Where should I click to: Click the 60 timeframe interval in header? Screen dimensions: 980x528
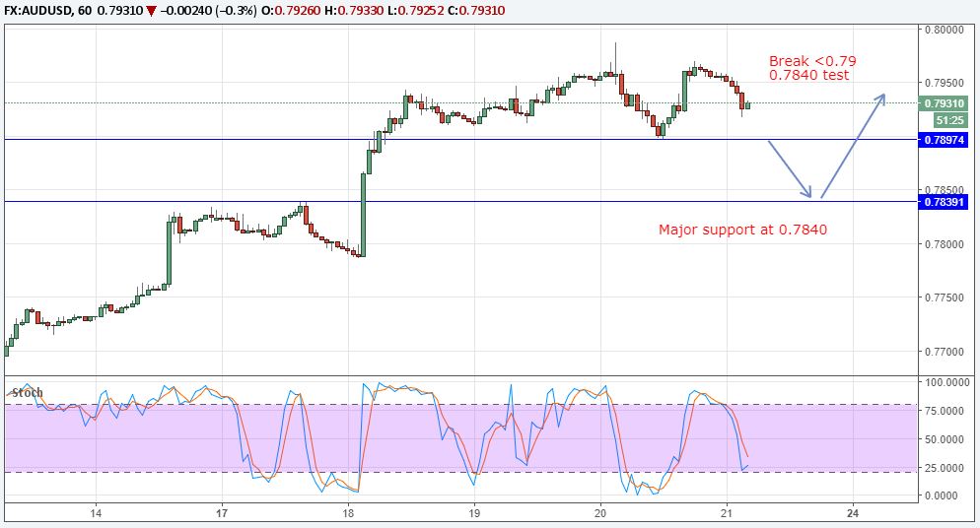85,11
